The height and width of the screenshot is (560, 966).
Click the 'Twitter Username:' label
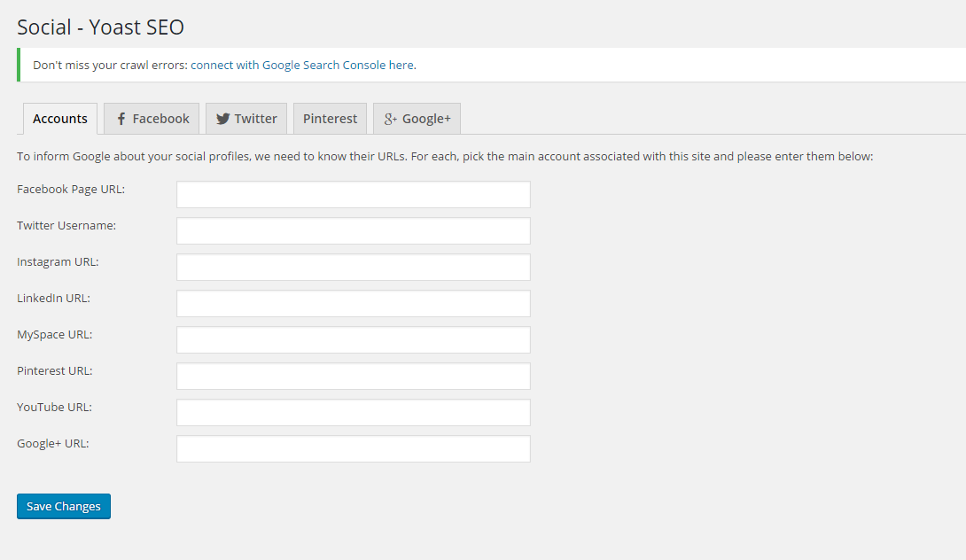point(66,225)
